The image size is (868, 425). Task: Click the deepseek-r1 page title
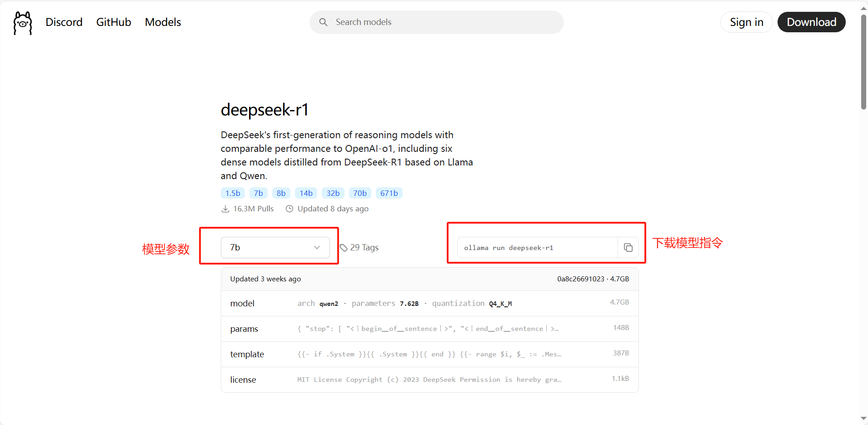264,110
